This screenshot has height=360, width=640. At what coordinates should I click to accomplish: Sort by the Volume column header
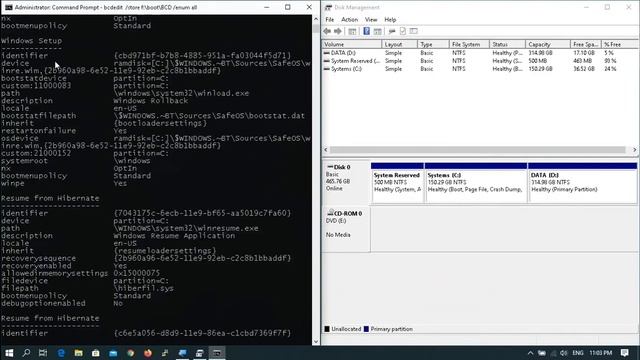click(352, 44)
